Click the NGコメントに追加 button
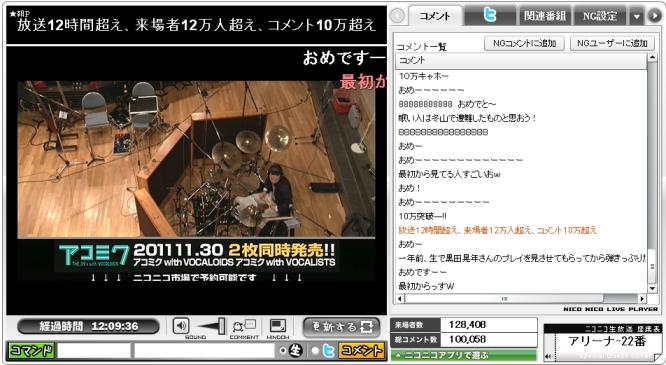 (x=524, y=43)
